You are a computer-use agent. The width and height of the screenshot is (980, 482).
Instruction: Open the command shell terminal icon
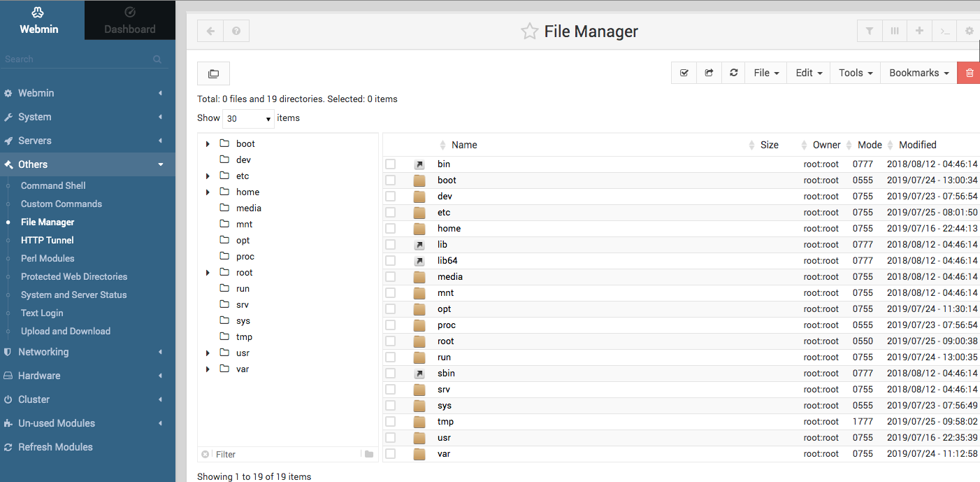tap(945, 31)
